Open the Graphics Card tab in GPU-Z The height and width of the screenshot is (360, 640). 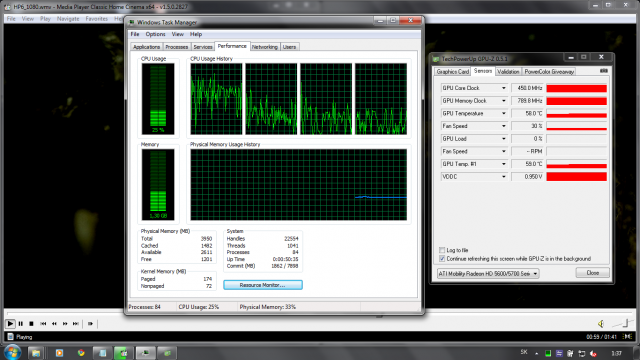click(452, 71)
